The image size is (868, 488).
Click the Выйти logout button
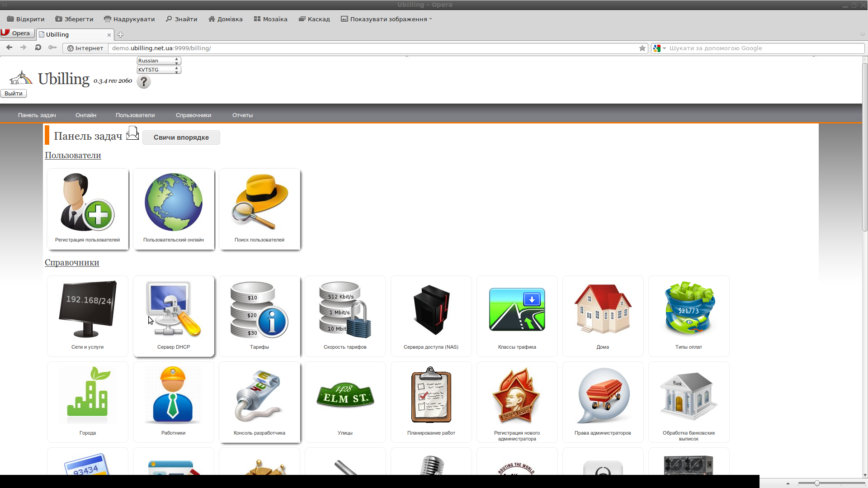[x=14, y=94]
